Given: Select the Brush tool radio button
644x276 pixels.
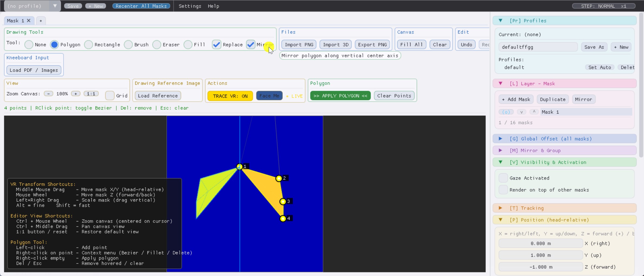Looking at the screenshot, I should 128,45.
